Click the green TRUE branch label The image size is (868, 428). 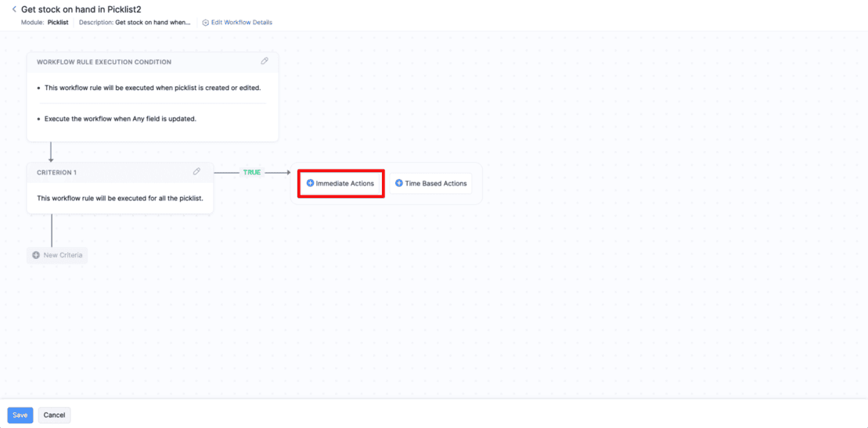point(252,172)
